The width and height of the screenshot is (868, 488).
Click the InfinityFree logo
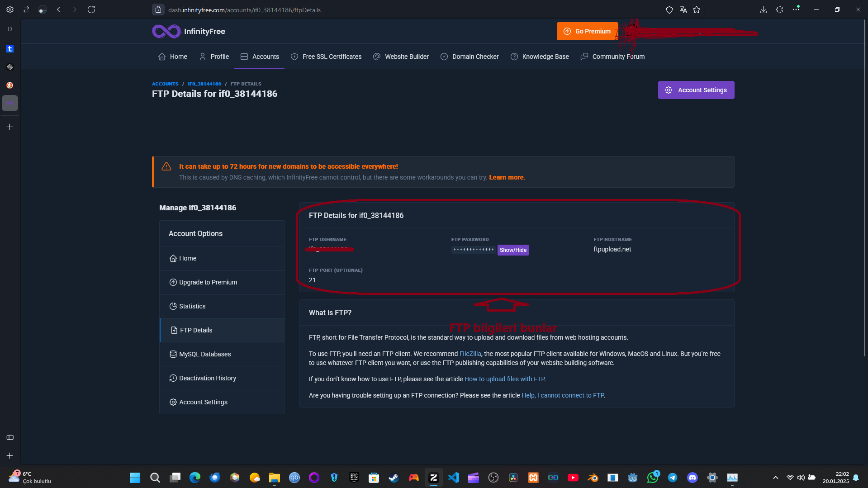(189, 31)
